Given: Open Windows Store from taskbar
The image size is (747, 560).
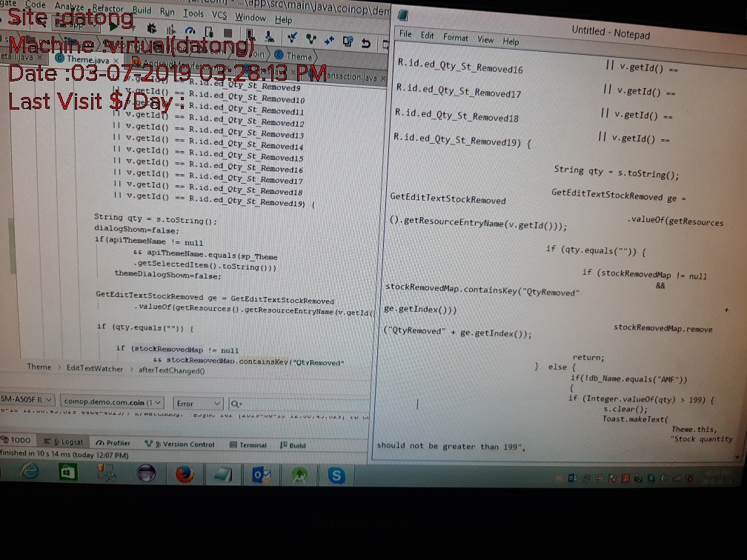Looking at the screenshot, I should pos(67,473).
